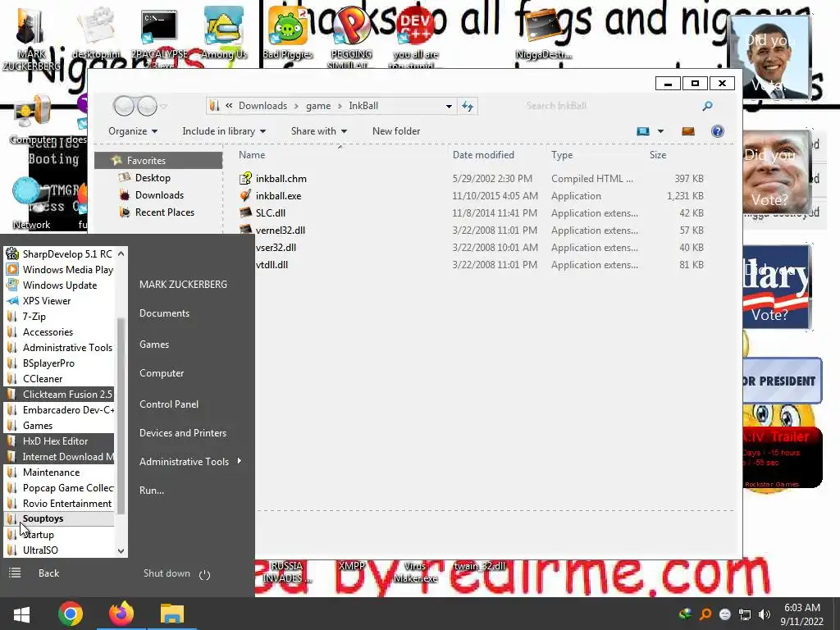Image resolution: width=840 pixels, height=630 pixels.
Task: Select Desktop under Favorites
Action: (153, 178)
